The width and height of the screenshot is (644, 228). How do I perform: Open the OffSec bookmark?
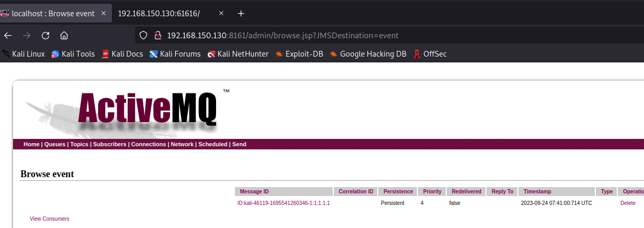tap(430, 53)
